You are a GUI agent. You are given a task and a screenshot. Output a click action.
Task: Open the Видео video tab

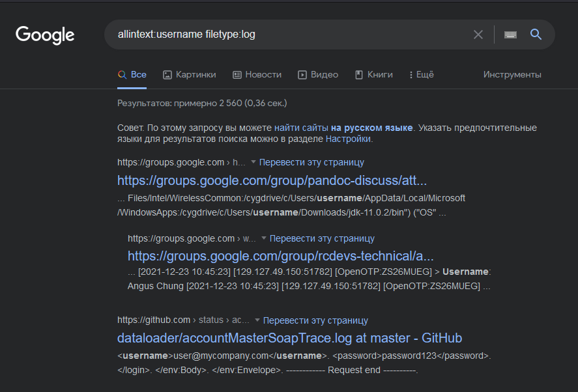tap(318, 74)
